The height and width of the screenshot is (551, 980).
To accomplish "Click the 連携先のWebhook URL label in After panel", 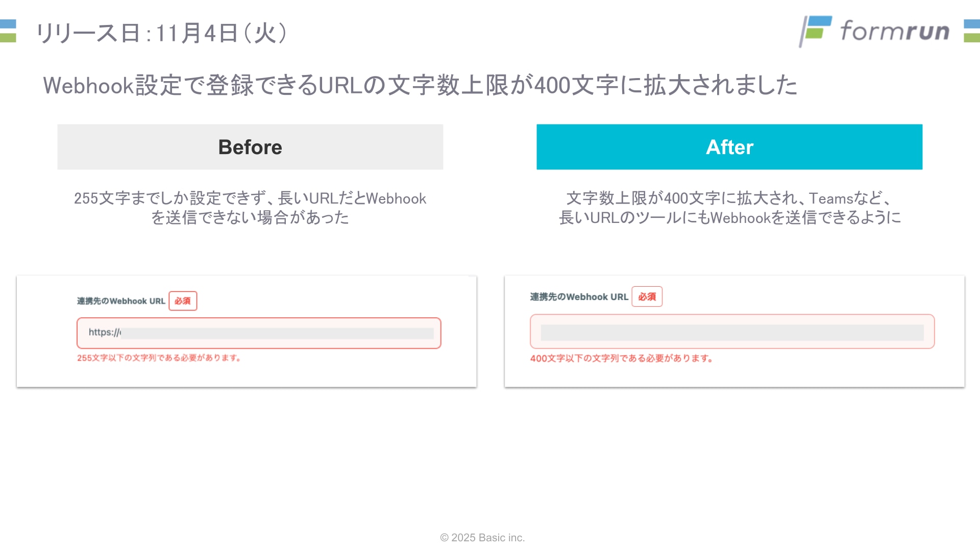I will 579,297.
